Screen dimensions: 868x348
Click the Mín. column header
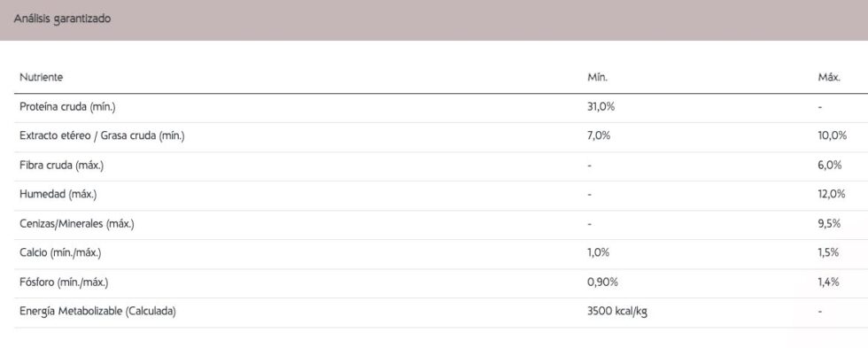(597, 78)
